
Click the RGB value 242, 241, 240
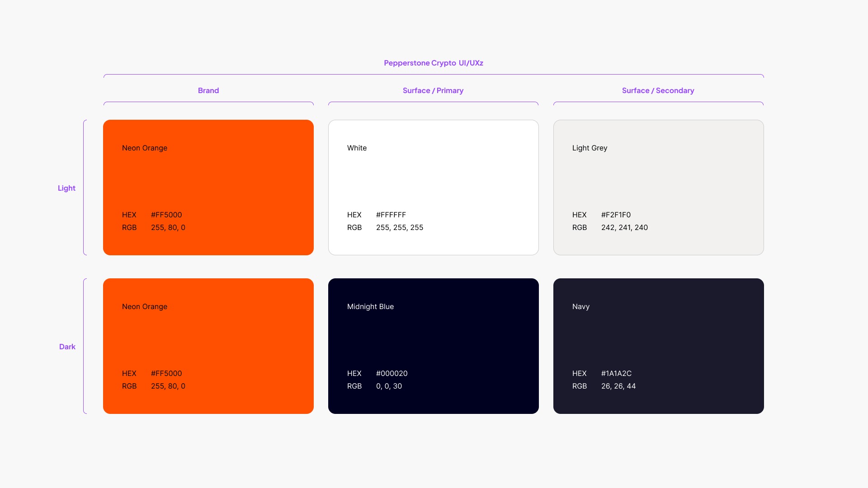click(624, 227)
